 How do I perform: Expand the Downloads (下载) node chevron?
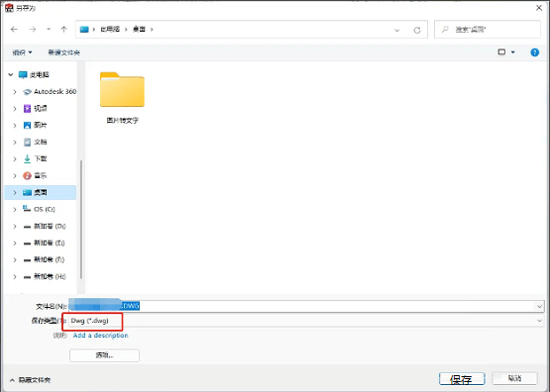pyautogui.click(x=15, y=159)
